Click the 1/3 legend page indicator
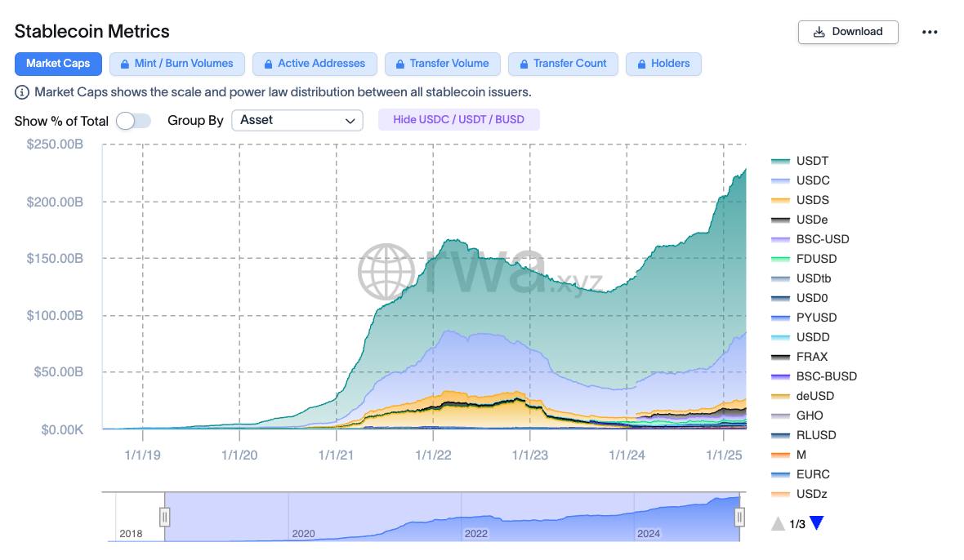The width and height of the screenshot is (964, 560). 797,524
